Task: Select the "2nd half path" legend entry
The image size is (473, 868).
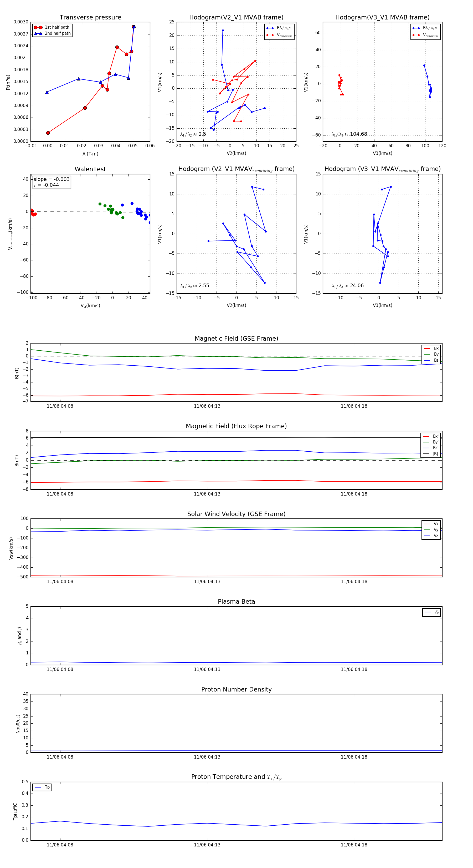Action: [52, 33]
